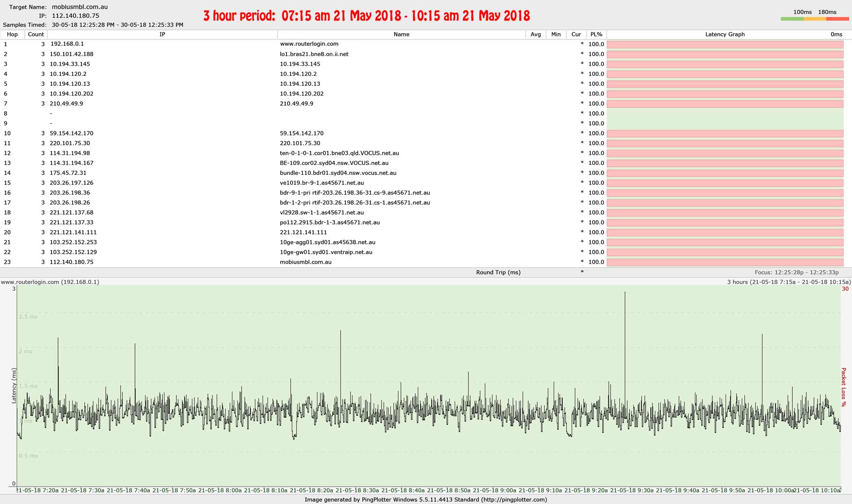
Task: Click the Min column header
Action: (556, 35)
